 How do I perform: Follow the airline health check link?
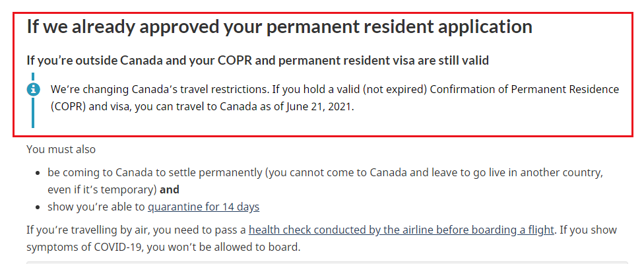(402, 230)
